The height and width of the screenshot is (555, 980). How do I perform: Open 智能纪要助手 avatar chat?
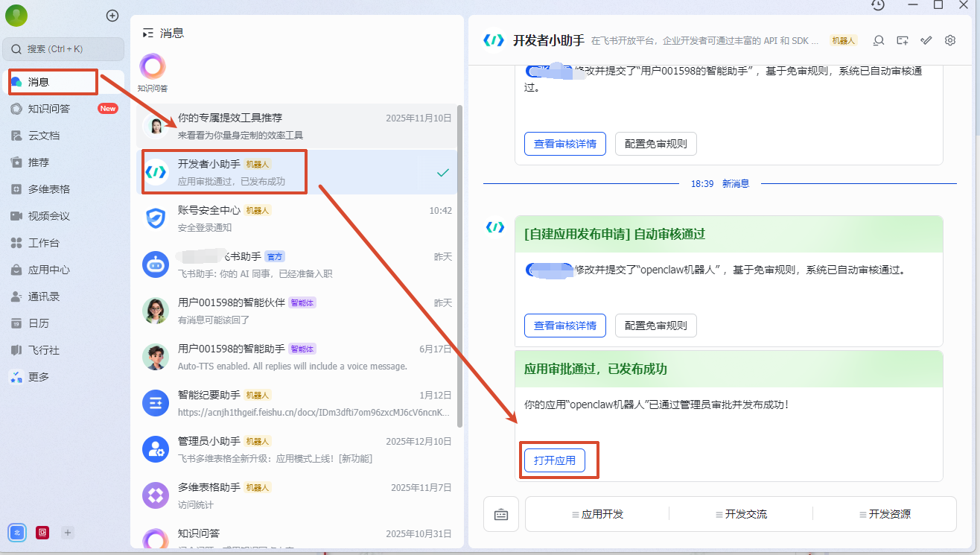pyautogui.click(x=156, y=403)
